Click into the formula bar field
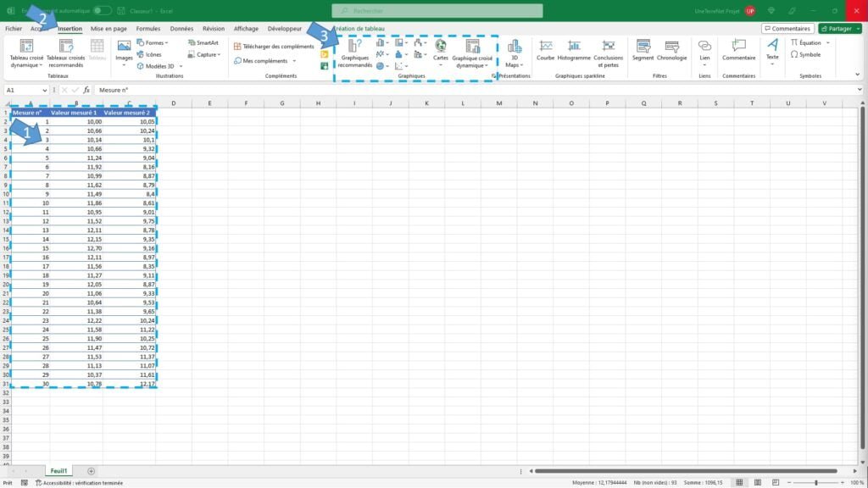The image size is (868, 488). pyautogui.click(x=476, y=90)
